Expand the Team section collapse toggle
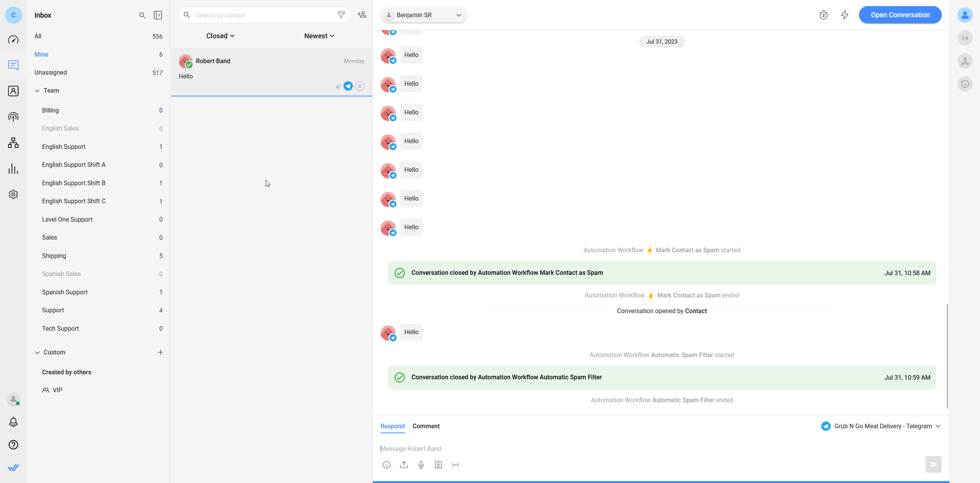The width and height of the screenshot is (980, 483). point(38,91)
